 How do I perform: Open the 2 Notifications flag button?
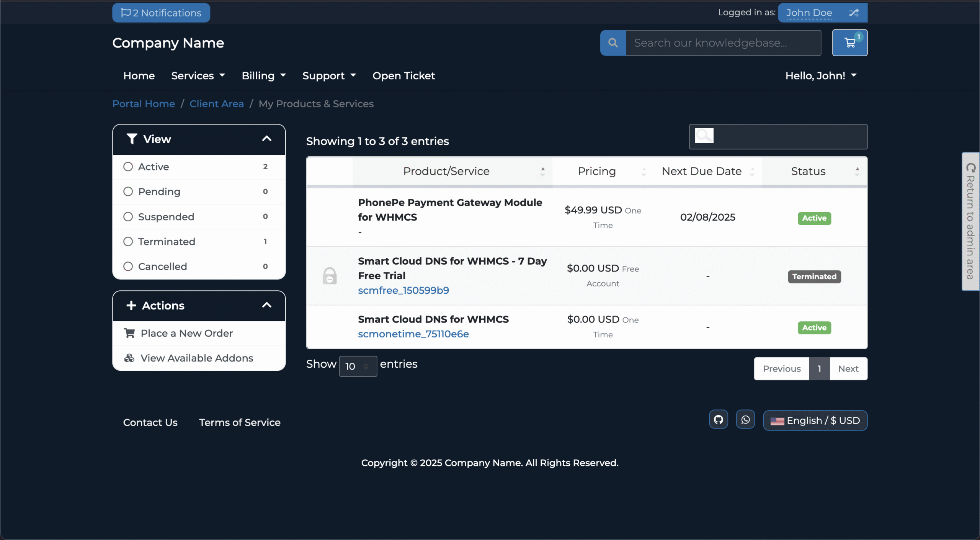tap(161, 13)
